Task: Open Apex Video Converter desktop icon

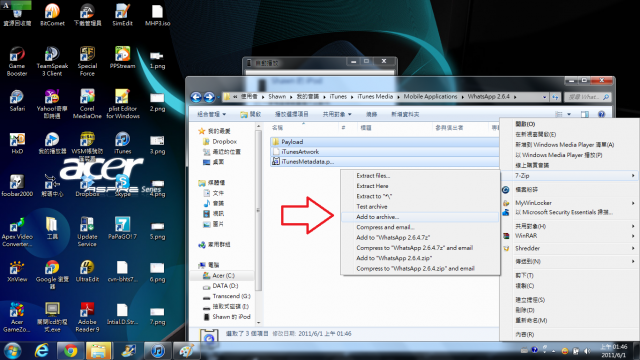Action: click(x=17, y=232)
